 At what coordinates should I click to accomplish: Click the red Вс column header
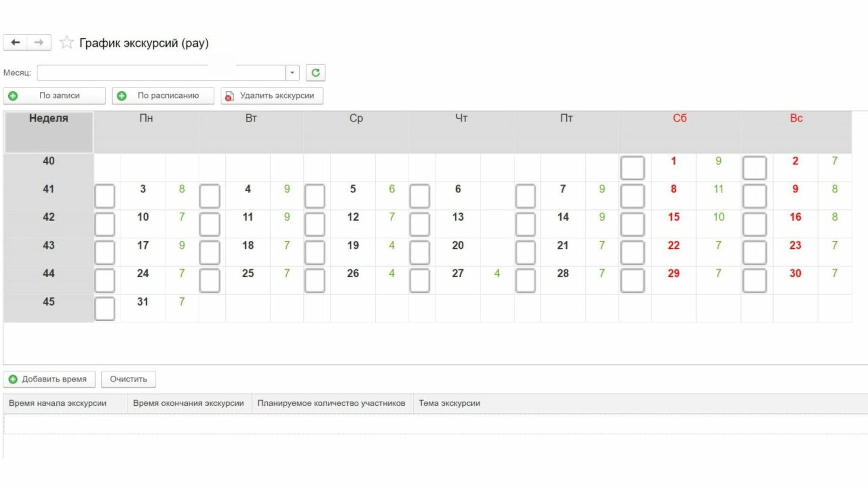pos(796,132)
